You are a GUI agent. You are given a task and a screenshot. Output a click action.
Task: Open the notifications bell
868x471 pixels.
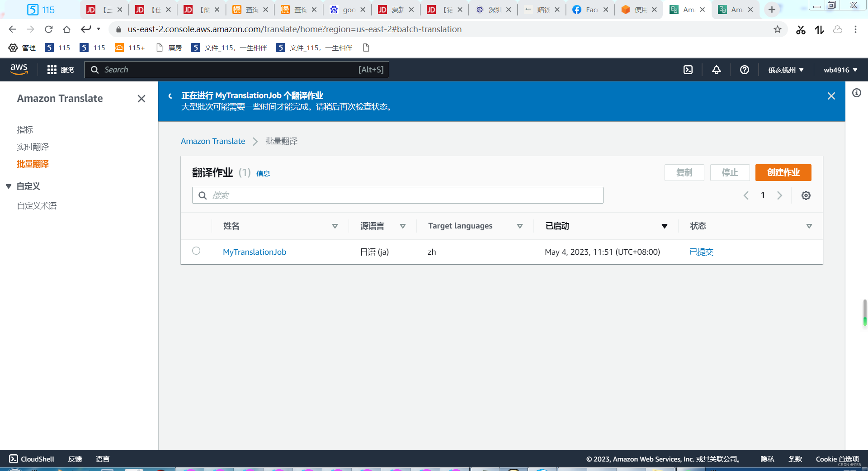717,70
